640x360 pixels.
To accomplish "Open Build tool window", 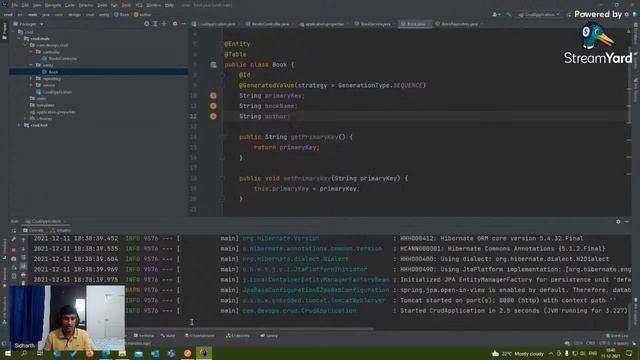I will coord(168,336).
